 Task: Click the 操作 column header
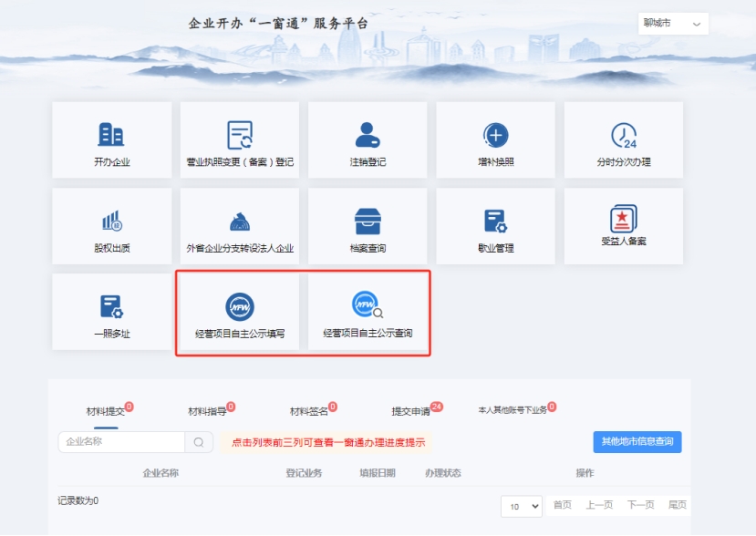pyautogui.click(x=585, y=473)
